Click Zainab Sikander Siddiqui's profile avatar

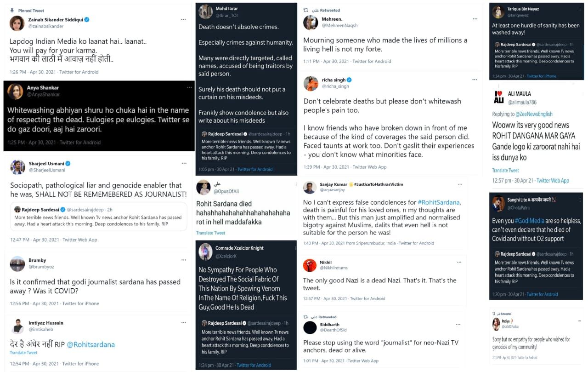click(x=17, y=23)
